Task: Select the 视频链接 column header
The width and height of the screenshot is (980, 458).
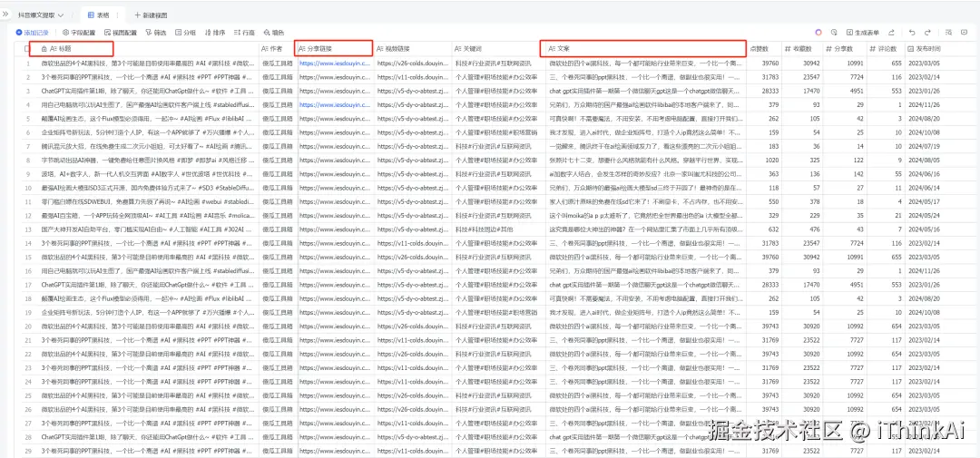Action: click(x=413, y=49)
